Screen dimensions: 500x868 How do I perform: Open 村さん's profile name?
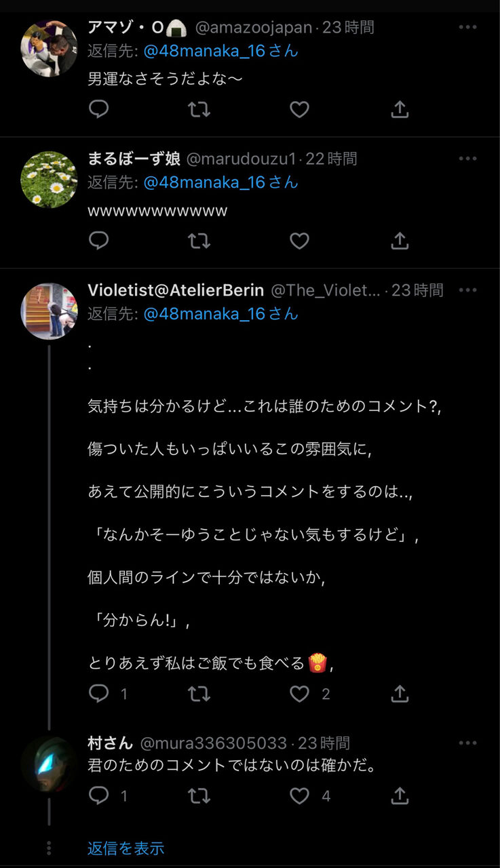pyautogui.click(x=111, y=743)
